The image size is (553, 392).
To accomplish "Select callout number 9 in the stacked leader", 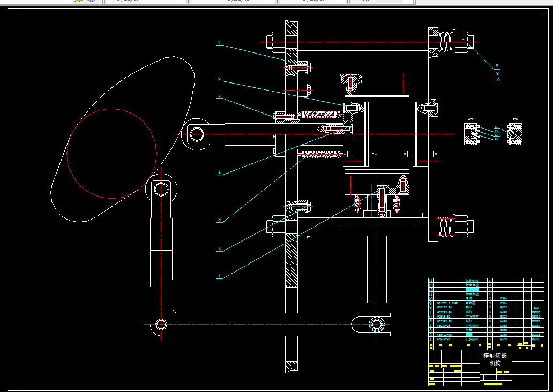I will pos(497,73).
